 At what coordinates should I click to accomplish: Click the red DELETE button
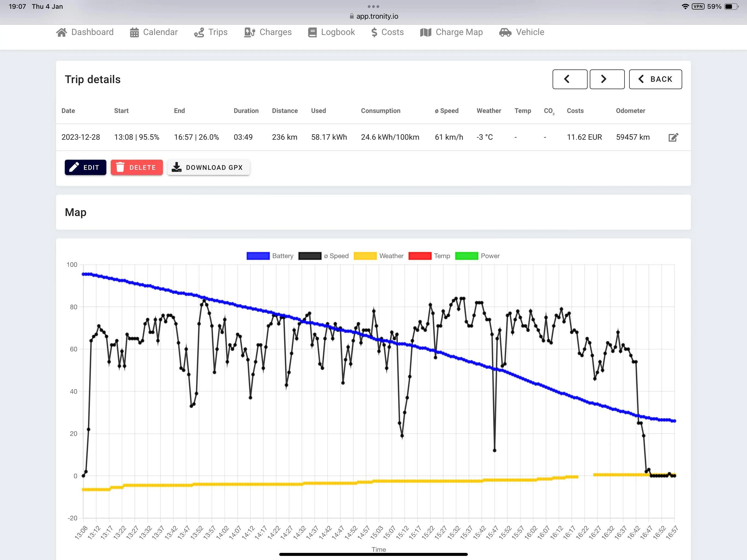[x=136, y=168]
